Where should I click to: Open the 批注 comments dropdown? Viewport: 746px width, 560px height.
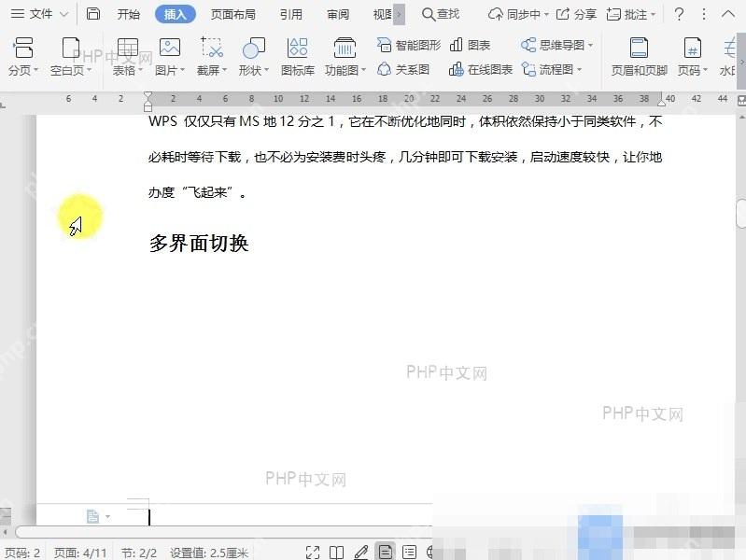point(631,14)
